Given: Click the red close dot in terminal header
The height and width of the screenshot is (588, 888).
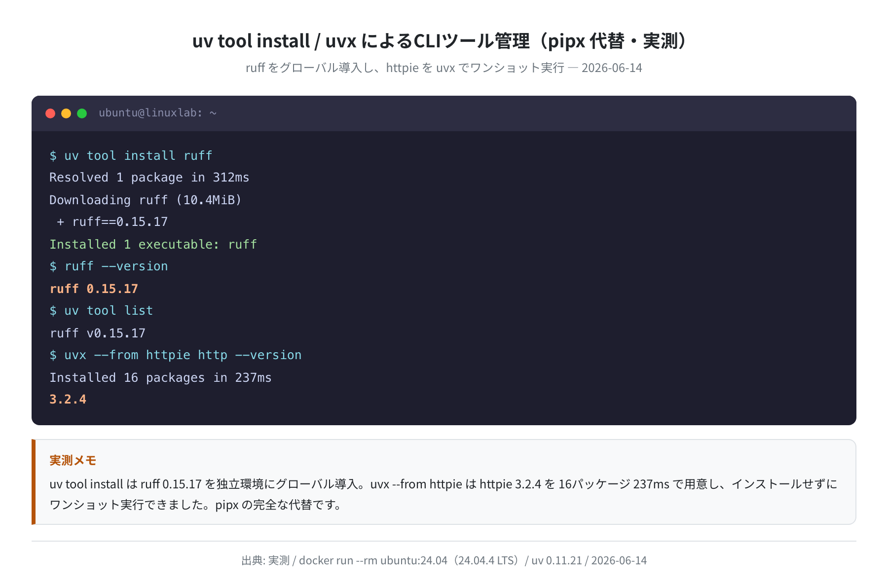Looking at the screenshot, I should click(x=50, y=113).
